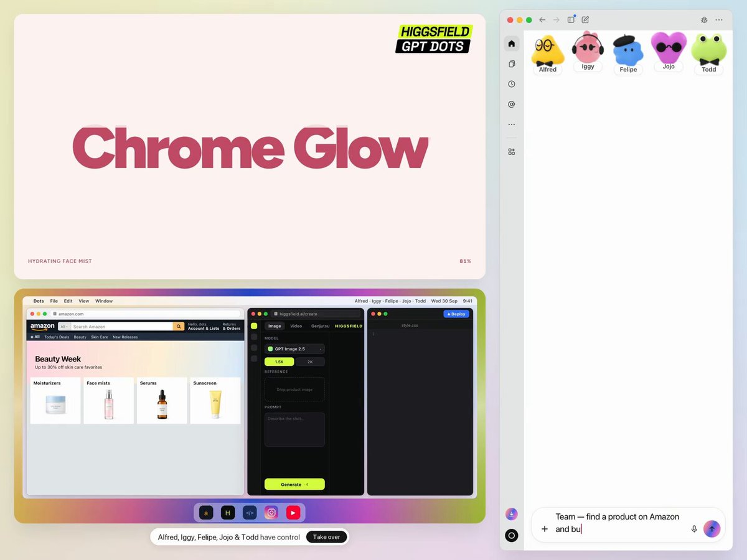Open the sidebar's three-dot more menu
This screenshot has width=747, height=560.
[512, 124]
